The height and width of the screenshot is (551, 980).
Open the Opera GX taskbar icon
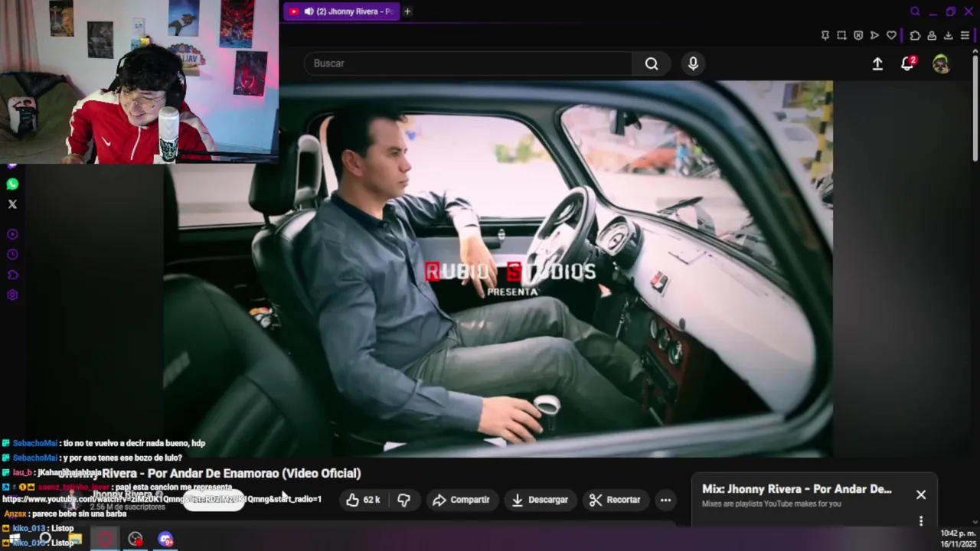tap(105, 540)
